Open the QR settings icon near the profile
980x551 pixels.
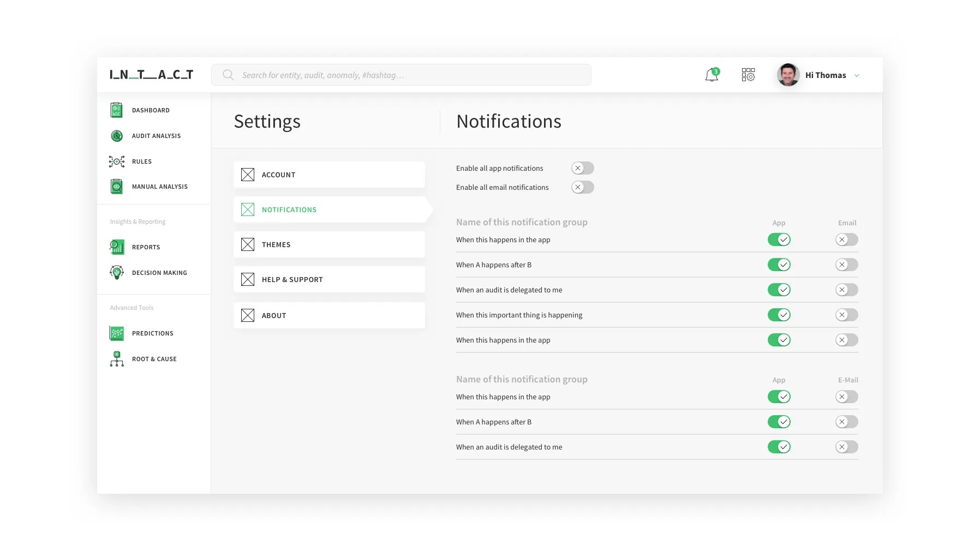tap(748, 75)
